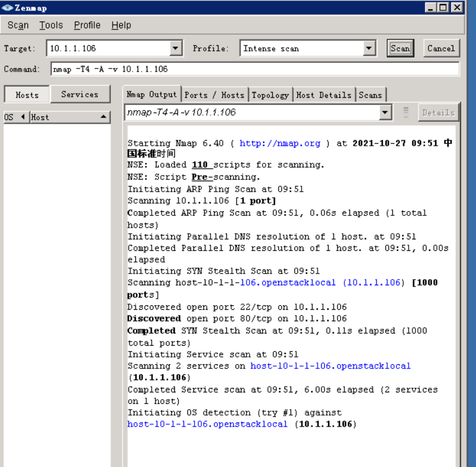Click the text 'Discovered open port 22/tcp'
This screenshot has width=476, height=467.
click(199, 307)
